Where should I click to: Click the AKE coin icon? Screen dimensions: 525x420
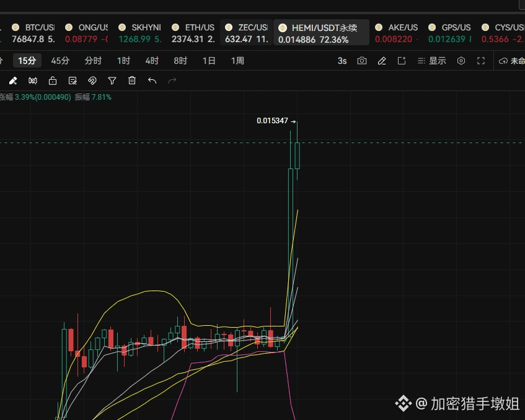(379, 27)
